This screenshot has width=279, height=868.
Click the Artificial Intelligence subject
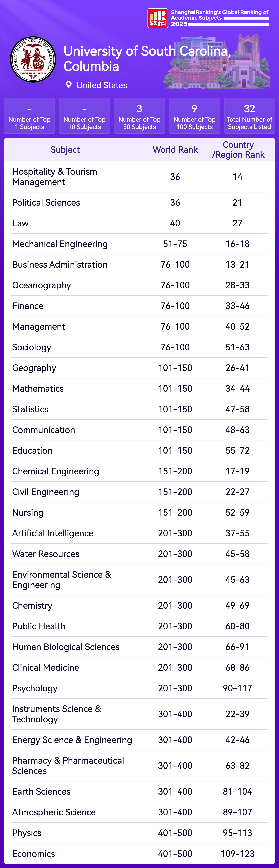[x=53, y=533]
